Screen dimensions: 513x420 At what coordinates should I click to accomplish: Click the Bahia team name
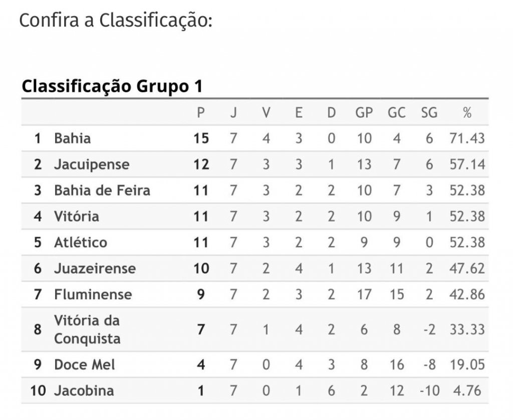[x=72, y=138]
